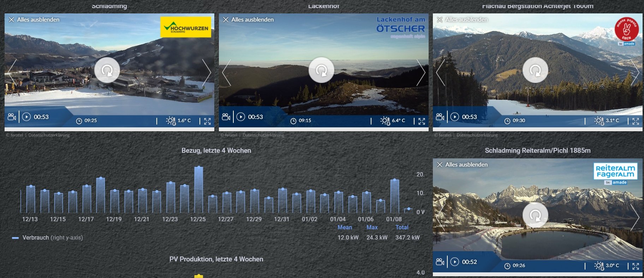The width and height of the screenshot is (644, 278).
Task: Open the weather icon on Flachau webcam
Action: (x=599, y=121)
